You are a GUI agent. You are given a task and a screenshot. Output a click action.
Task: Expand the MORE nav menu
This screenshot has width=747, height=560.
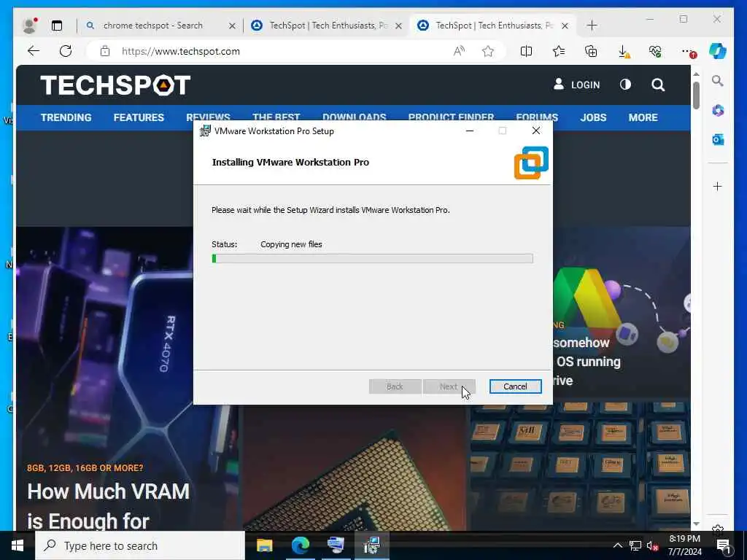pyautogui.click(x=643, y=117)
